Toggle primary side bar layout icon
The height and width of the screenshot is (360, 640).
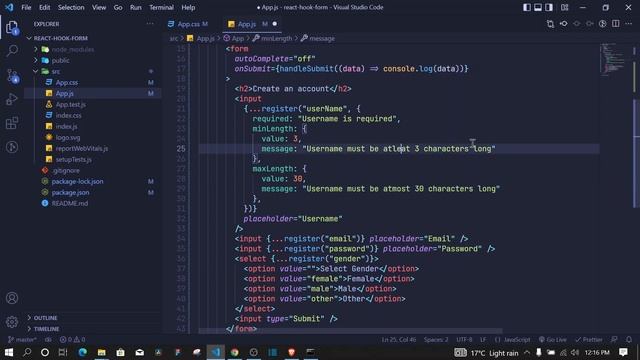[527, 7]
